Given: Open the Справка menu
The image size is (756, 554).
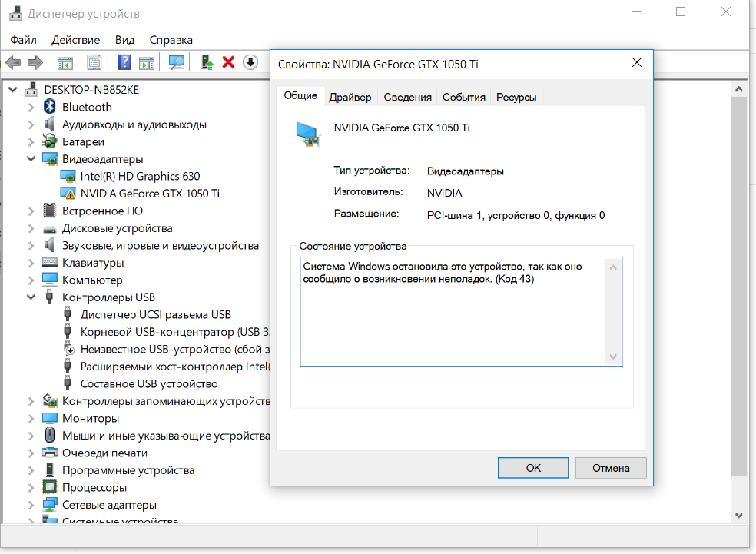Looking at the screenshot, I should 171,40.
